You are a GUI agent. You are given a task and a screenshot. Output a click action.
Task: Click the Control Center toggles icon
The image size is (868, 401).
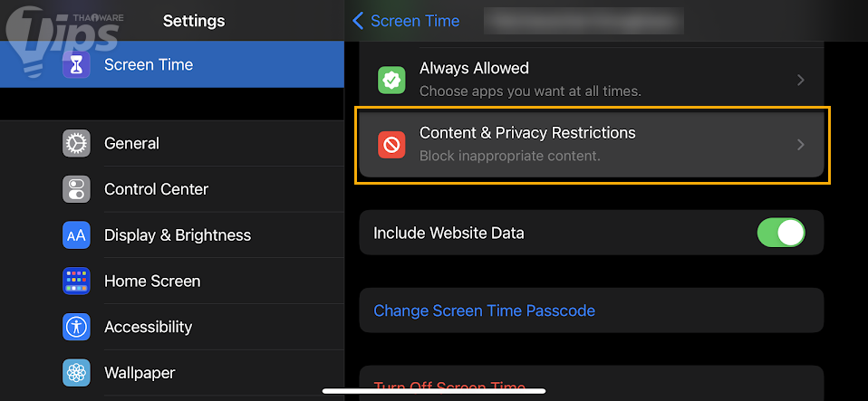pos(76,189)
